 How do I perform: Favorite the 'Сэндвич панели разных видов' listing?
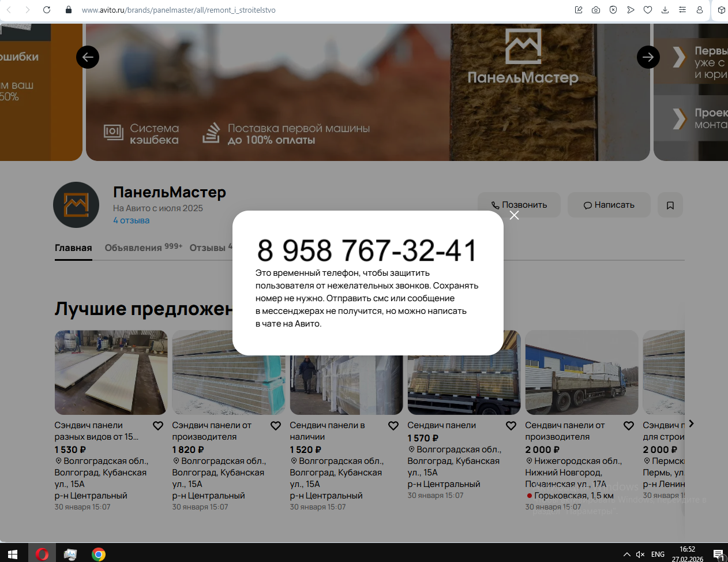click(x=158, y=426)
